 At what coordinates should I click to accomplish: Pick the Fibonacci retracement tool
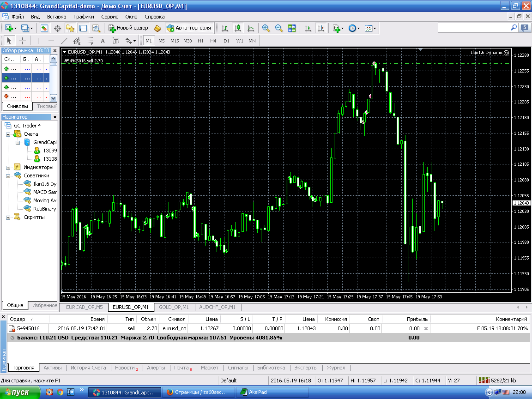pos(90,41)
